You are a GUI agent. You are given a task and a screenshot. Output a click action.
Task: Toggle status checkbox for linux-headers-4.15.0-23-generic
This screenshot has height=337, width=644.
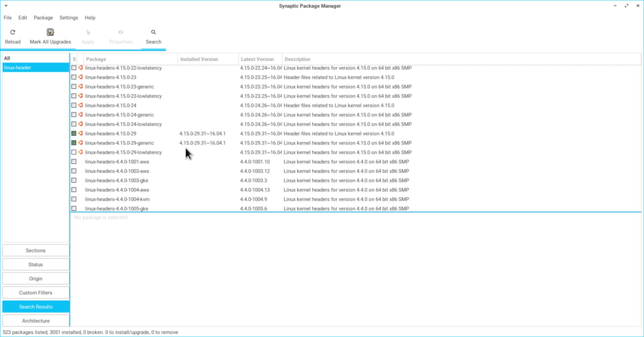[74, 86]
